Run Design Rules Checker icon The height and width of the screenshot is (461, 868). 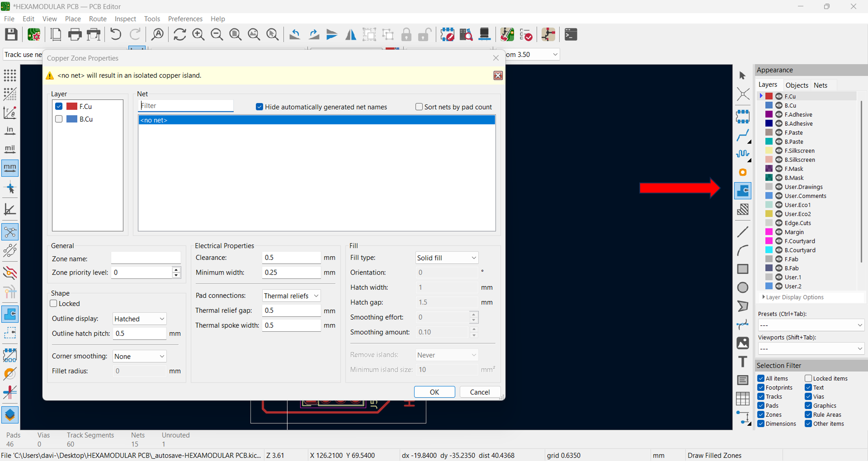coord(526,34)
